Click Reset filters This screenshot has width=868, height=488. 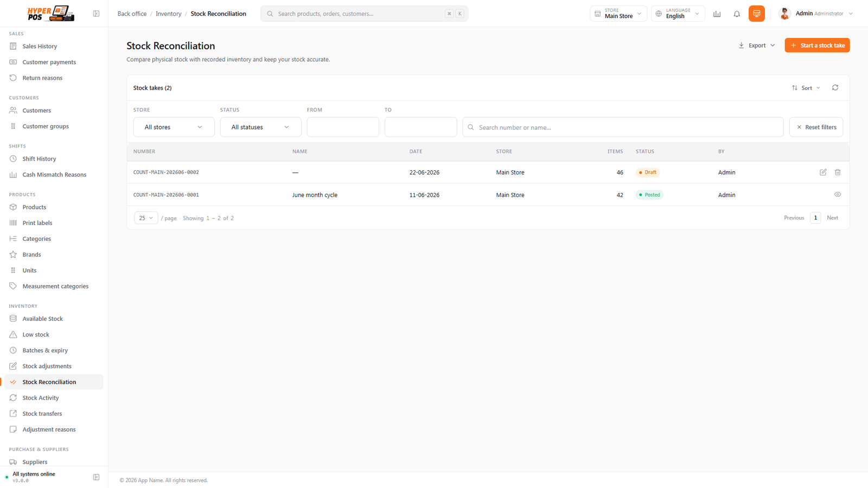pos(816,127)
